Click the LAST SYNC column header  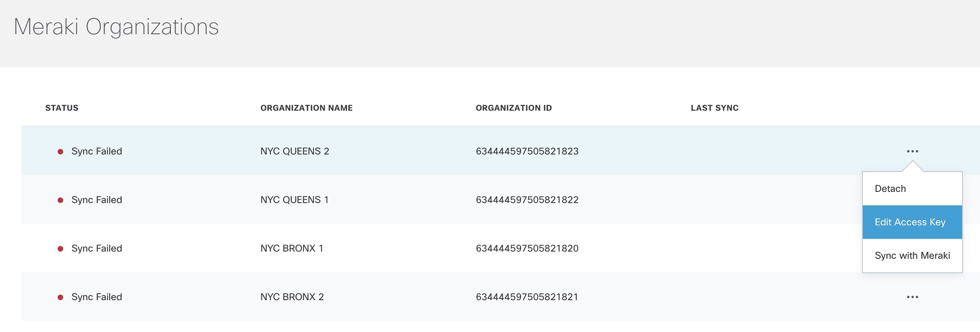(x=715, y=108)
